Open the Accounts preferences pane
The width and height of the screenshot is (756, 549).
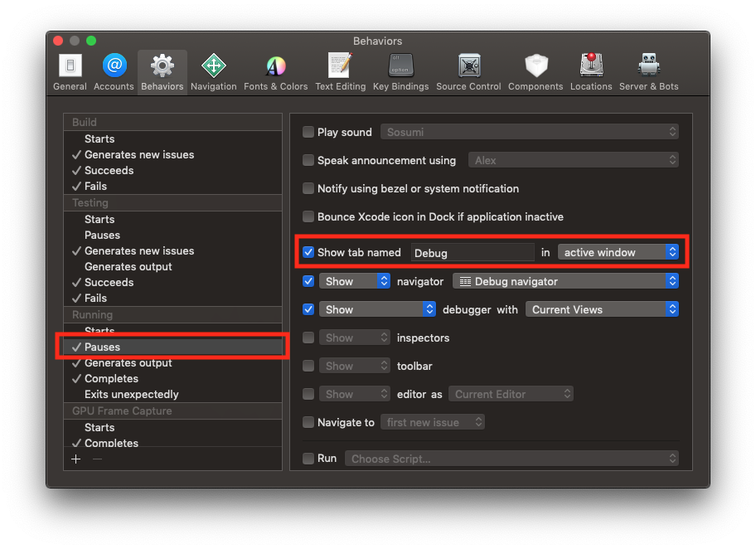pos(114,70)
